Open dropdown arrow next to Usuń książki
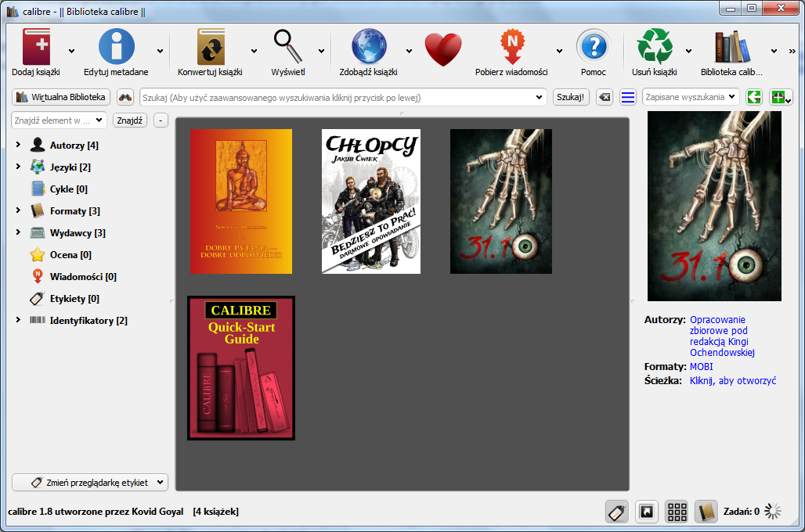 coord(689,51)
